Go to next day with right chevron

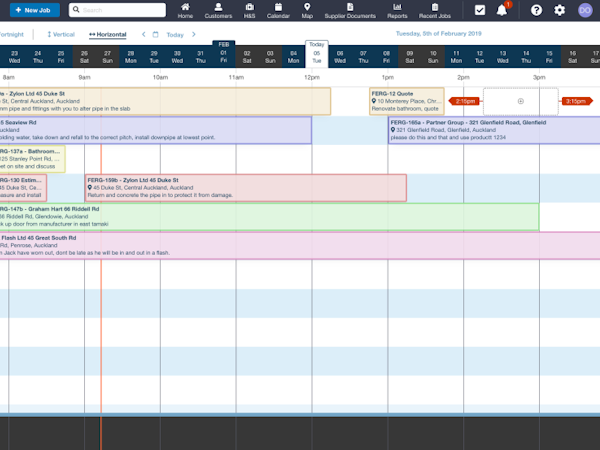click(194, 34)
